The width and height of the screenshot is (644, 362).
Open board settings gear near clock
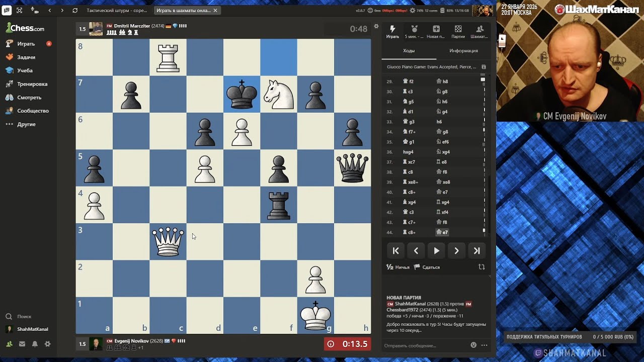376,26
